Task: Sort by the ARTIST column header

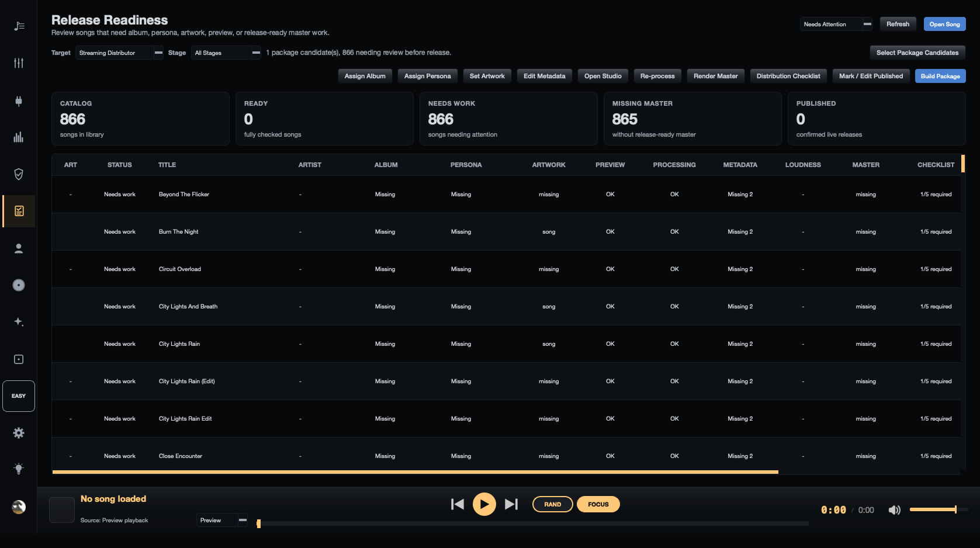Action: click(310, 165)
